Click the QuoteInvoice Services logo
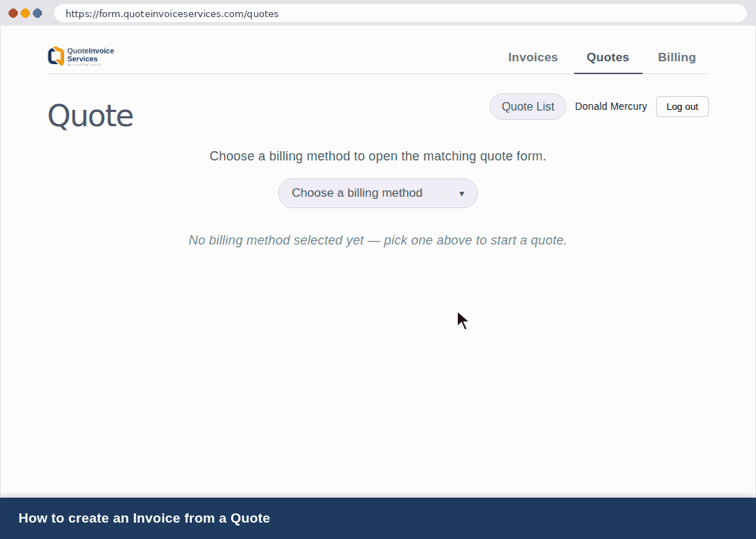Screen dimensions: 756x539 [x=81, y=56]
